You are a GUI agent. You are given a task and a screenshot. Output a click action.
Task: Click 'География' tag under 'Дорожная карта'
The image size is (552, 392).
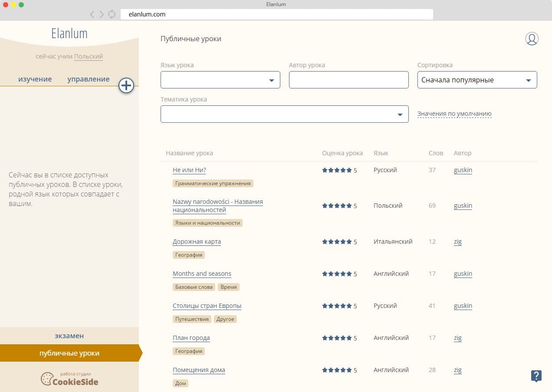189,255
